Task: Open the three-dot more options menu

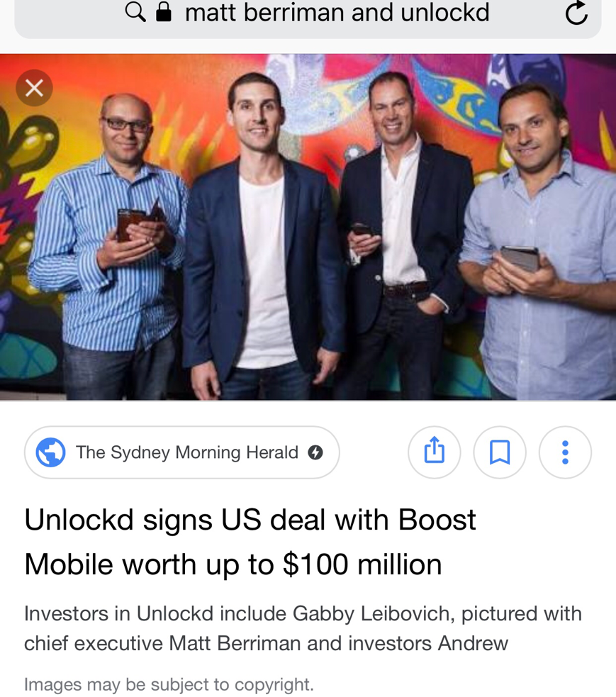Action: coord(565,452)
